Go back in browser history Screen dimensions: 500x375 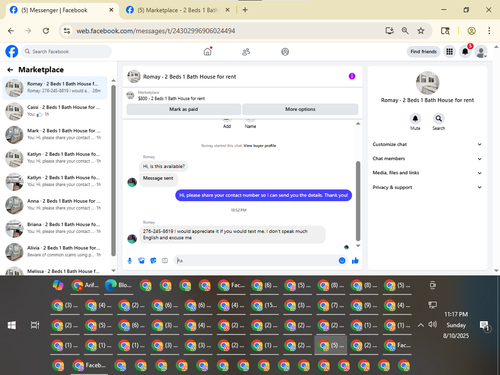tap(11, 31)
